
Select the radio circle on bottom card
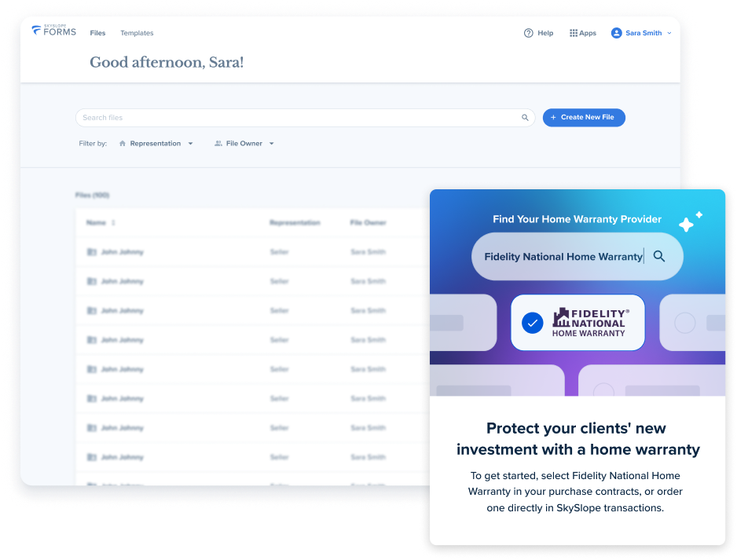(x=603, y=390)
